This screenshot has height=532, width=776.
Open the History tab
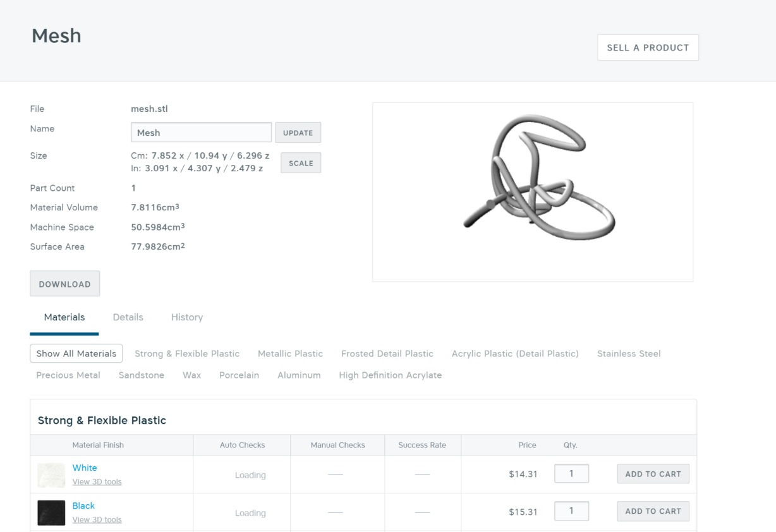[x=186, y=317]
